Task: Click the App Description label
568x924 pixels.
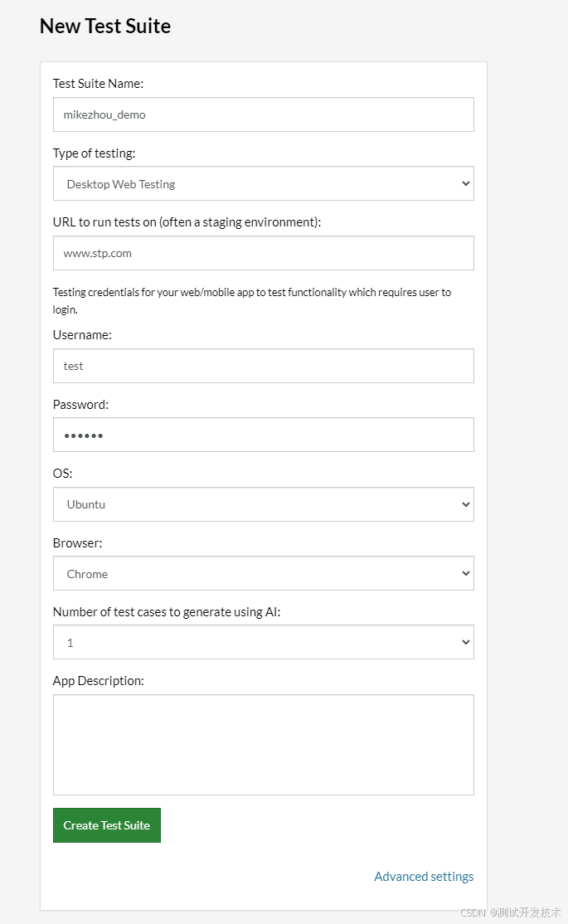Action: (x=99, y=681)
